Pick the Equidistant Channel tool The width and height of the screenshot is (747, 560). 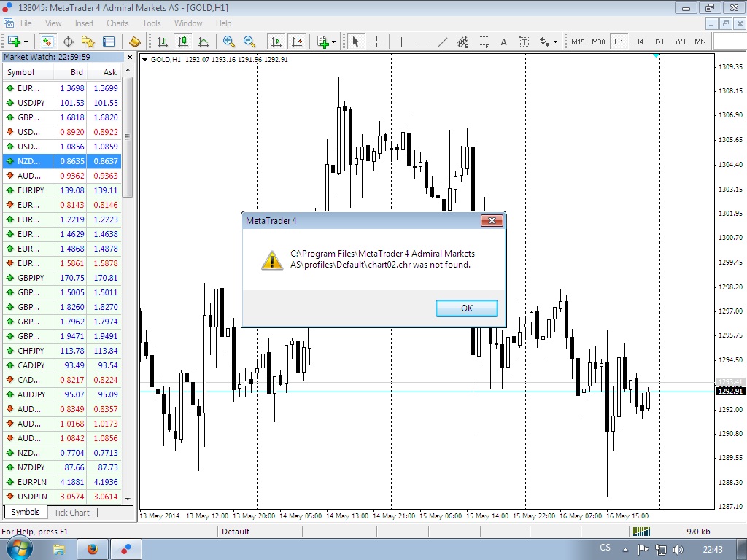(x=462, y=42)
